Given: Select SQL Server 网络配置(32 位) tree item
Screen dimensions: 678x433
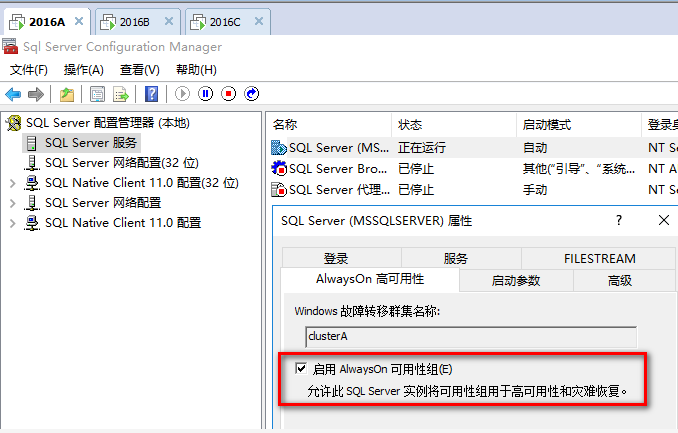Looking at the screenshot, I should point(121,163).
